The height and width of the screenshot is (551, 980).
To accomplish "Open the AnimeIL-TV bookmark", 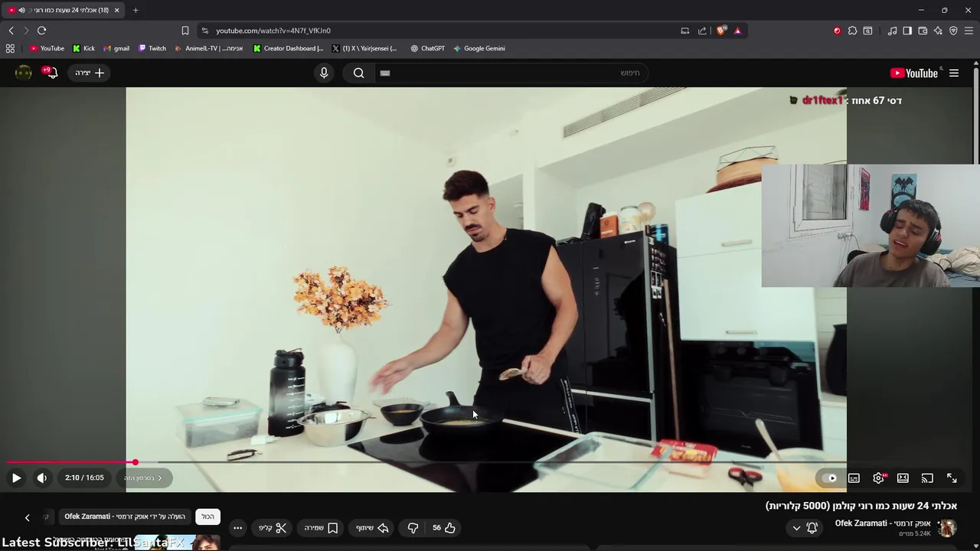I will (208, 48).
